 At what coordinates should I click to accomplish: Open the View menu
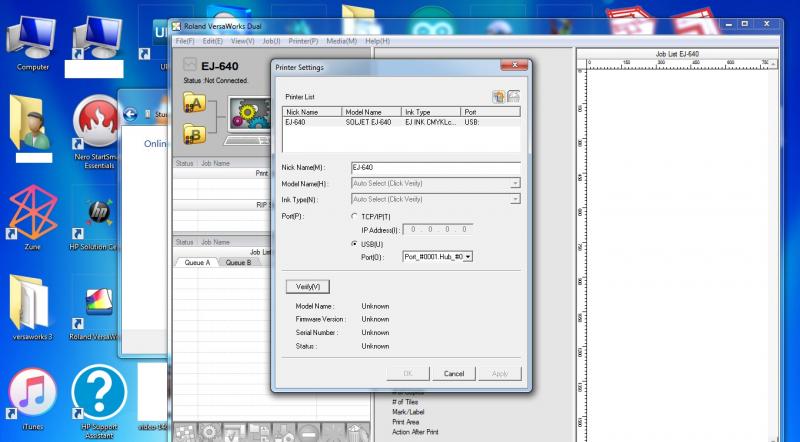click(242, 41)
